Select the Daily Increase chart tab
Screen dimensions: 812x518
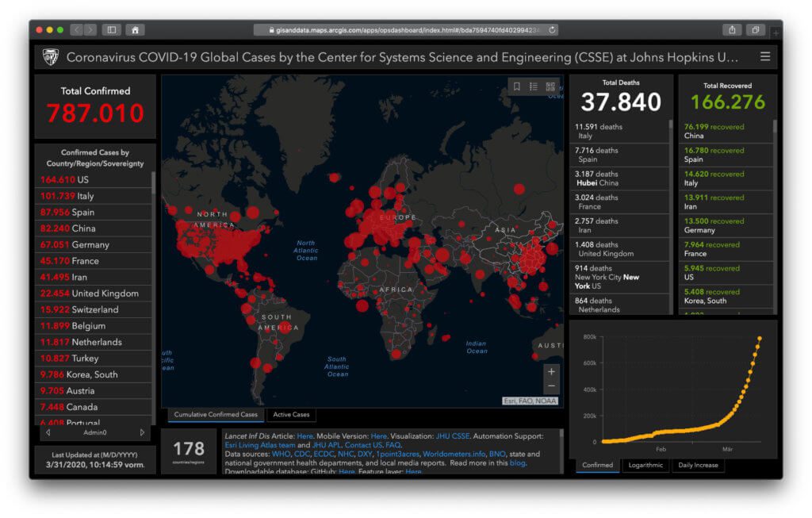[698, 465]
